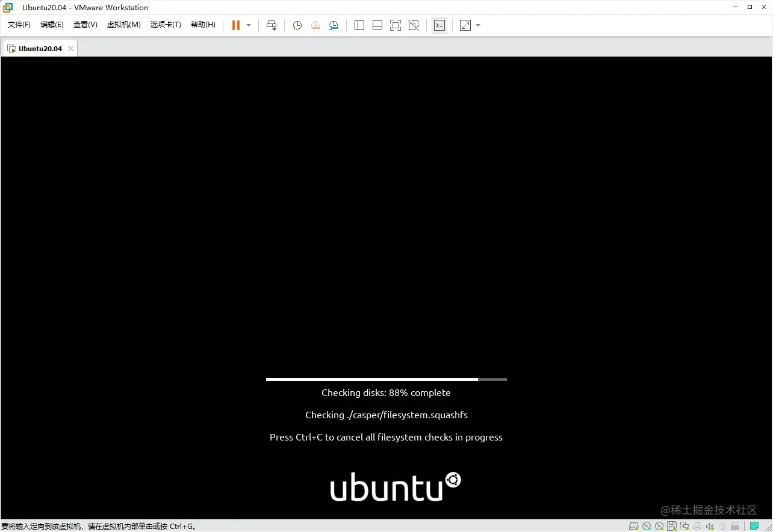Toggle Unity mode icon
Viewport: 773px width, 532px height.
(x=414, y=25)
